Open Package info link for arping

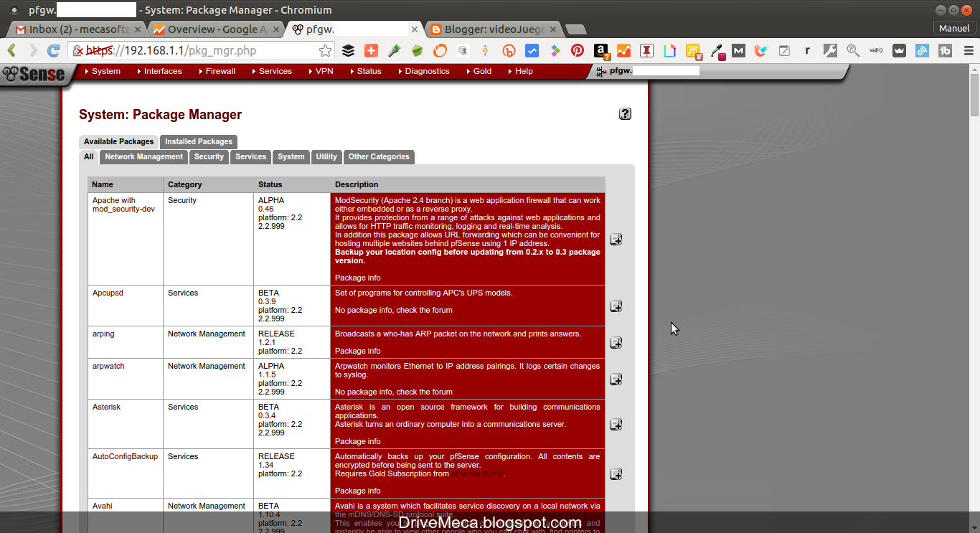pos(357,351)
